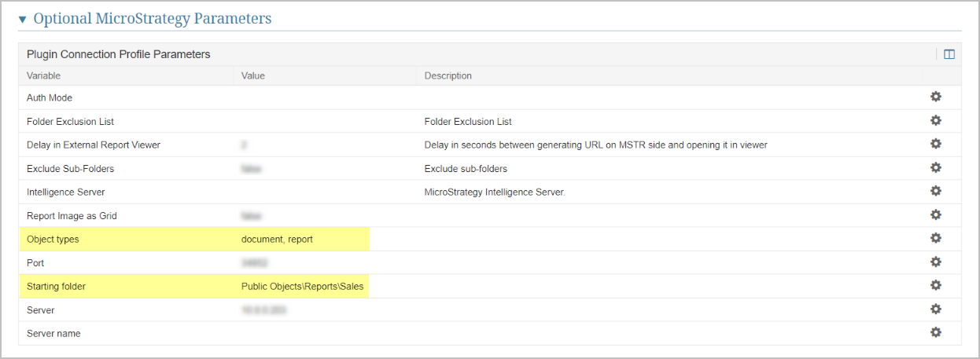Click gear for Delay in External Report Viewer
The height and width of the screenshot is (359, 980).
point(935,144)
